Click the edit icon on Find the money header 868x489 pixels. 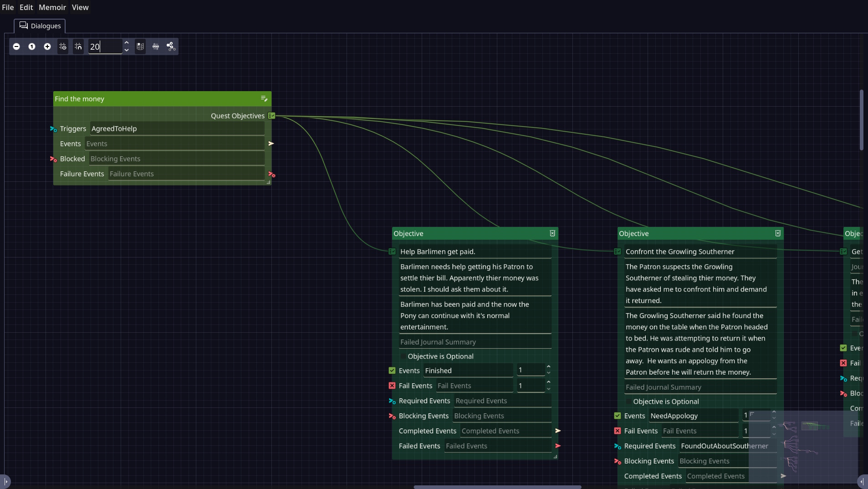(x=264, y=99)
